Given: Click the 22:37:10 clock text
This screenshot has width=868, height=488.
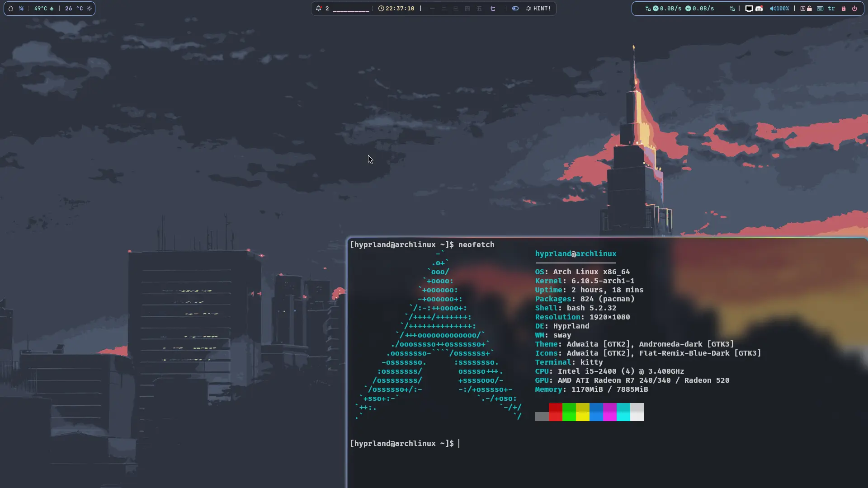Looking at the screenshot, I should point(400,9).
